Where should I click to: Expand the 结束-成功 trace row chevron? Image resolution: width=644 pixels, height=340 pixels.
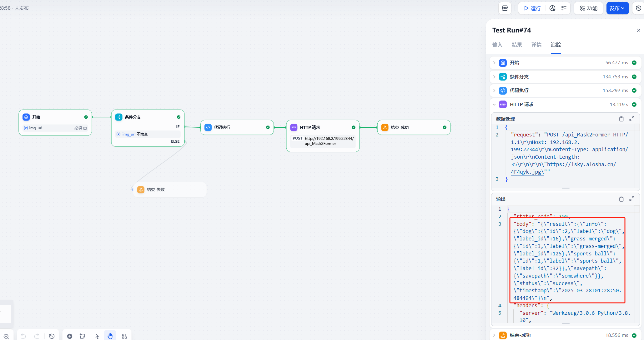[494, 335]
